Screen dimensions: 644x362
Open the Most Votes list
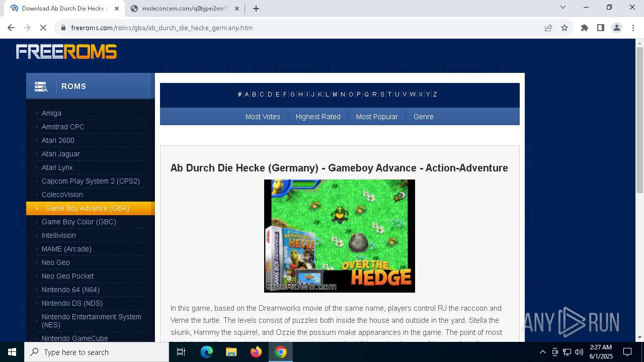tap(263, 117)
